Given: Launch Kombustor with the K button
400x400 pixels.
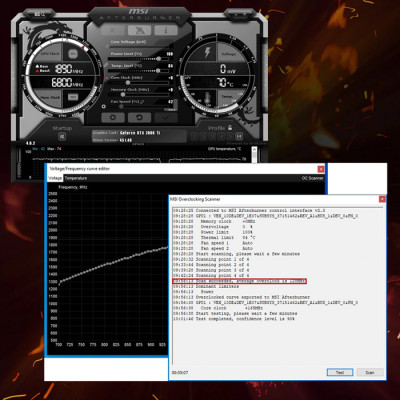Looking at the screenshot, I should pyautogui.click(x=113, y=30).
